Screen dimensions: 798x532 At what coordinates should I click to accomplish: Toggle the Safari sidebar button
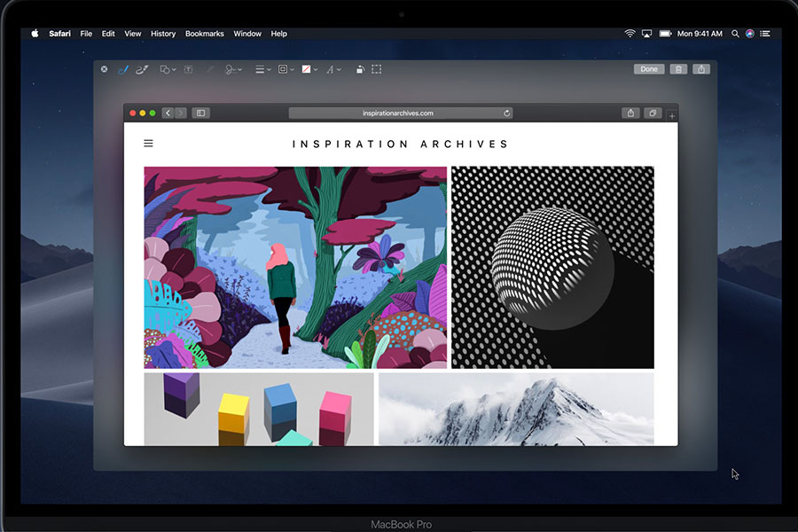[x=201, y=113]
